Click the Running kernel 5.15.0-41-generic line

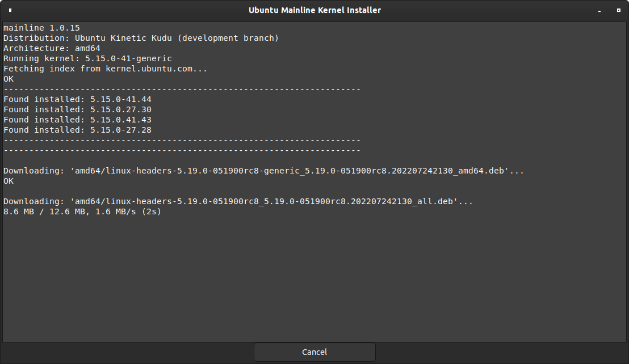pyautogui.click(x=87, y=58)
